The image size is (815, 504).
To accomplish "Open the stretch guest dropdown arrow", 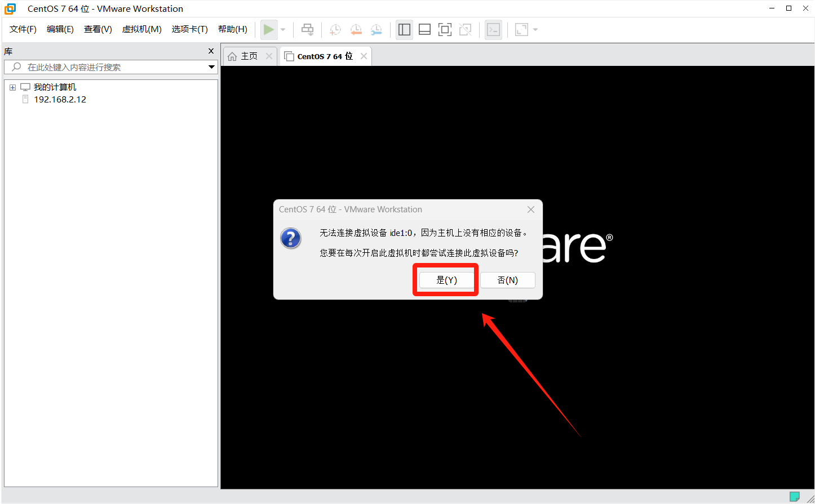I will pyautogui.click(x=535, y=30).
